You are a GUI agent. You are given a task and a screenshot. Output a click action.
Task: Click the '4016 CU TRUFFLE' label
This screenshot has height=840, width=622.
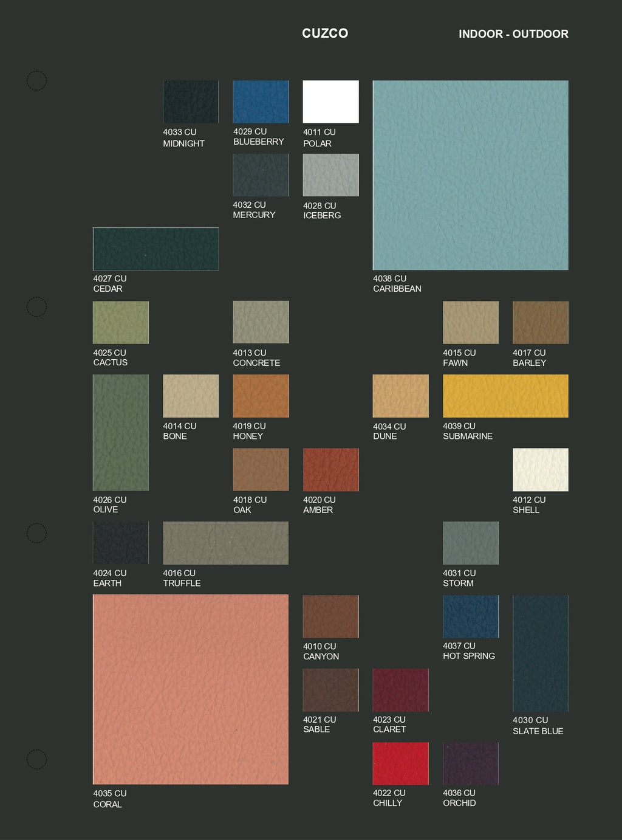182,578
